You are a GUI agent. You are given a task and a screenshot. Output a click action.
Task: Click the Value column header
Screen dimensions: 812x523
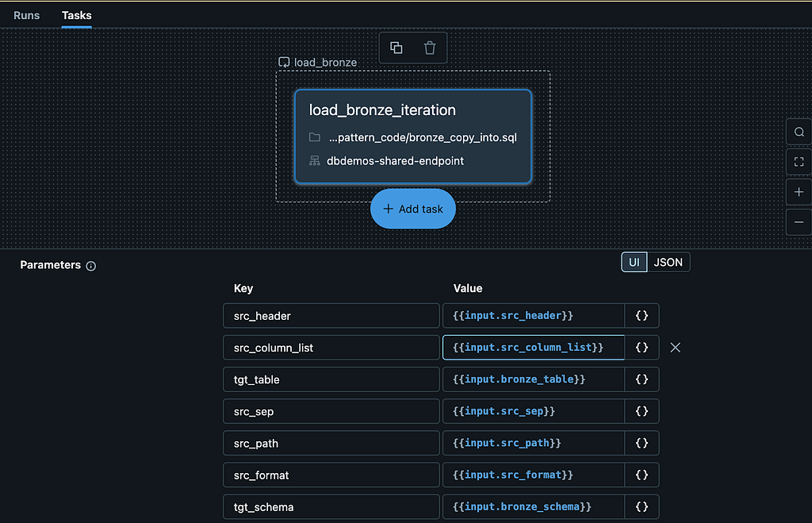tap(468, 288)
